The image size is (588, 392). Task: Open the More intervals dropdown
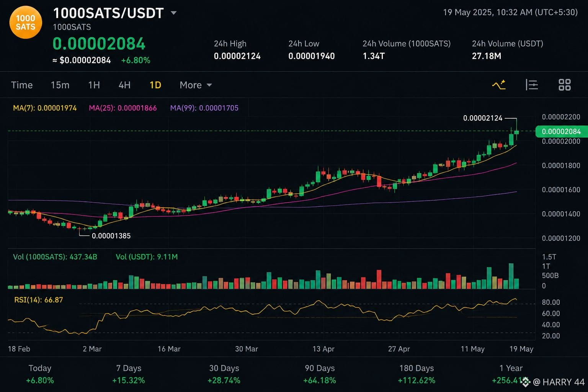(x=196, y=85)
